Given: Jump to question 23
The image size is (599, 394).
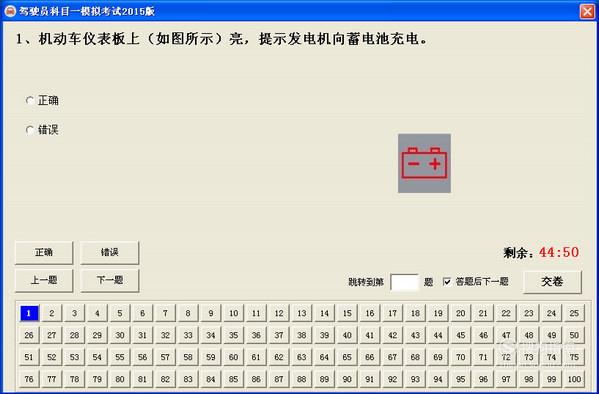Looking at the screenshot, I should click(529, 313).
